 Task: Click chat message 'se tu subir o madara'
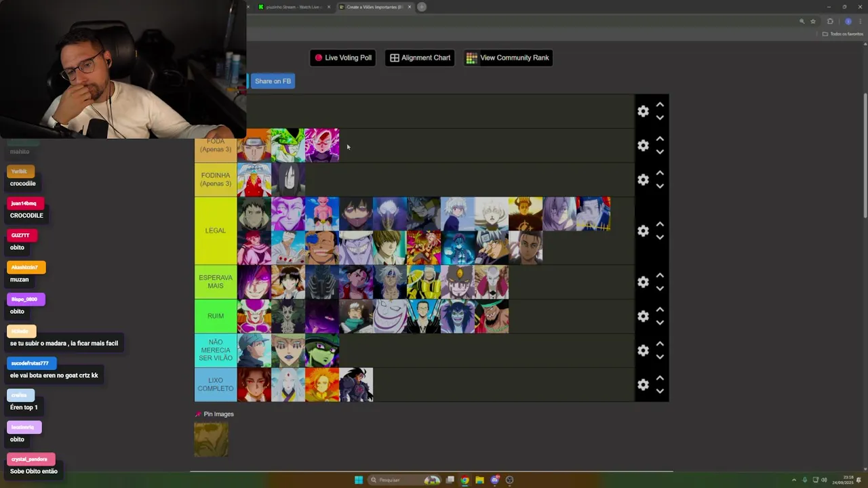click(64, 344)
